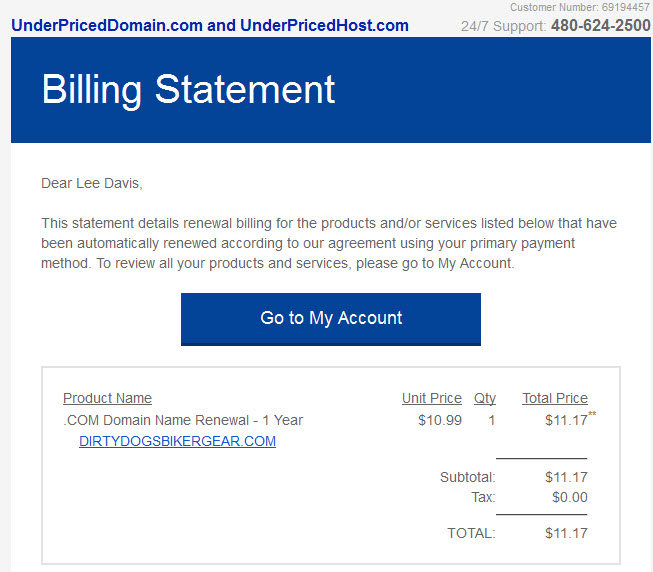Click the Unit Price column header

tap(432, 398)
